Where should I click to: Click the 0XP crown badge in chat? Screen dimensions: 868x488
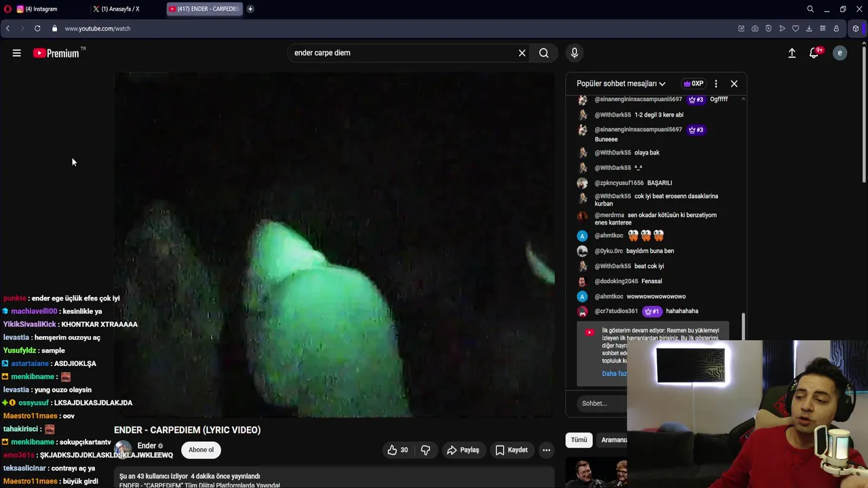coord(694,83)
